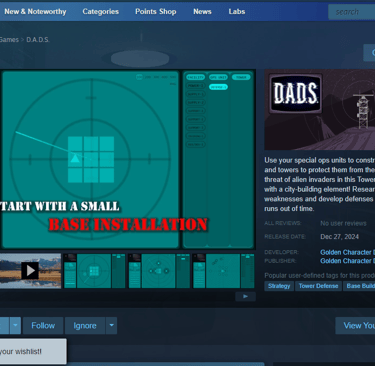Expand the Ignore dropdown arrow

coord(112,326)
